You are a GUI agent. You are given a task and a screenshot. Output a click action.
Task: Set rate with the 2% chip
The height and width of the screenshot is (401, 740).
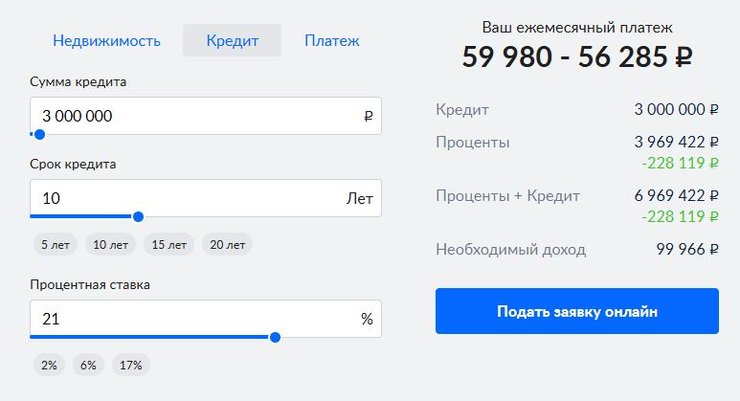tap(49, 365)
